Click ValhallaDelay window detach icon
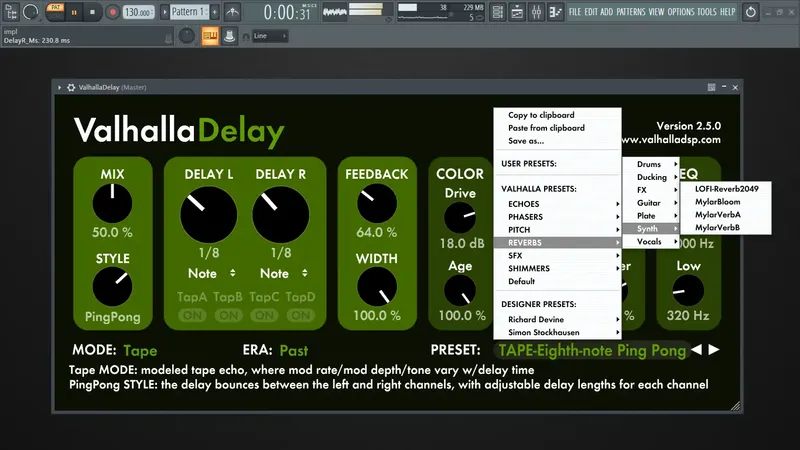 (711, 87)
